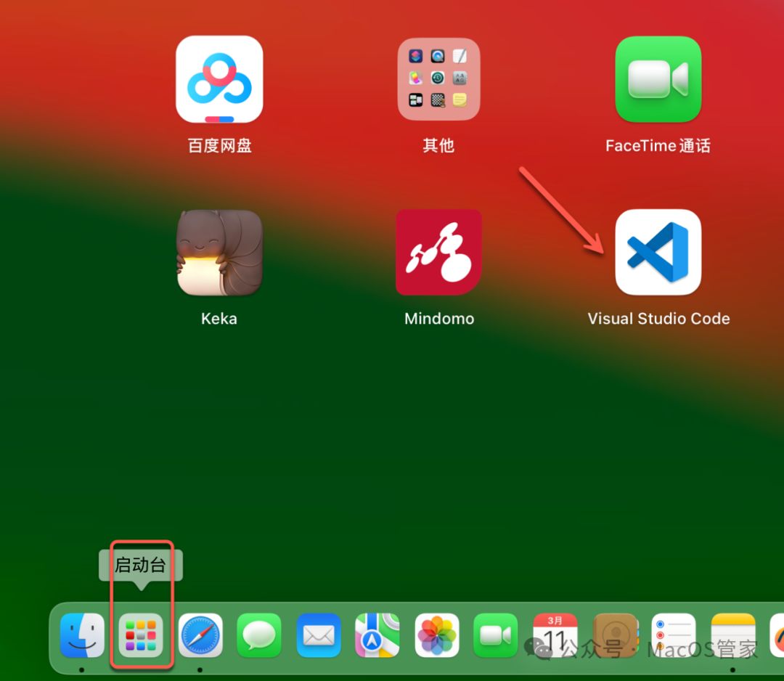Open Contacts from the Dock
This screenshot has height=681, width=784.
[615, 635]
